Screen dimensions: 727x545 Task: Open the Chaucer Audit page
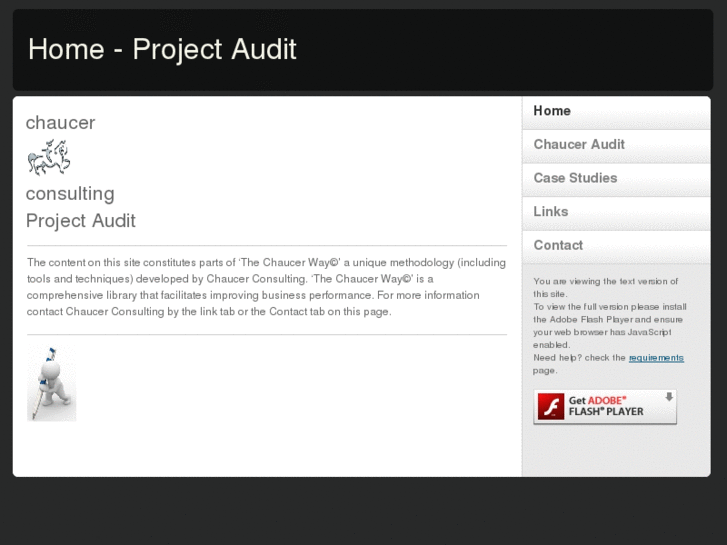[616, 146]
